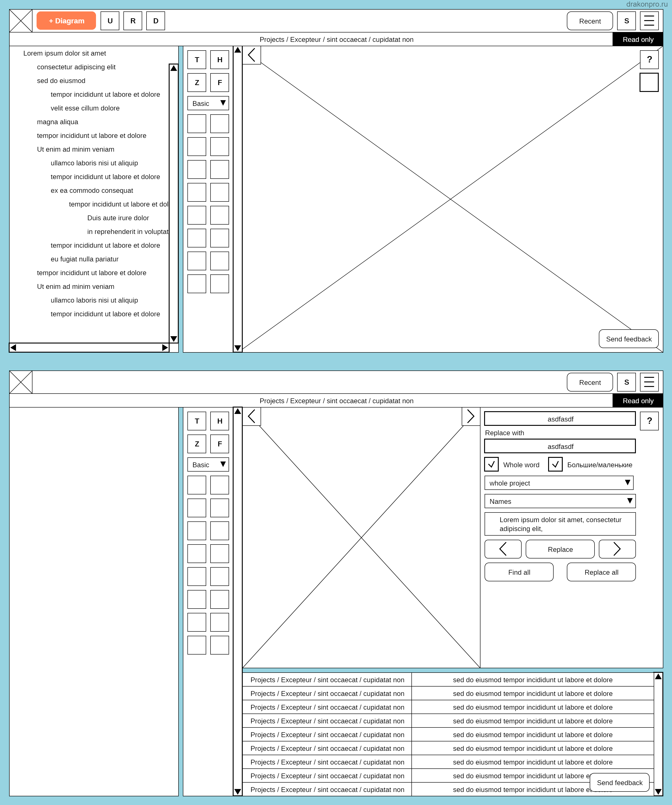Toggle the Большие/маленькие checkbox
Screen dimensions: 672x805
(x=555, y=464)
